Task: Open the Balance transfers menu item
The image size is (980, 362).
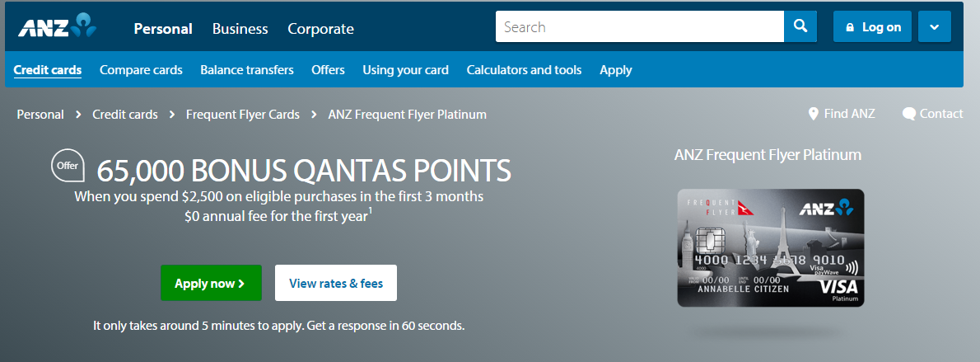Action: click(x=247, y=70)
